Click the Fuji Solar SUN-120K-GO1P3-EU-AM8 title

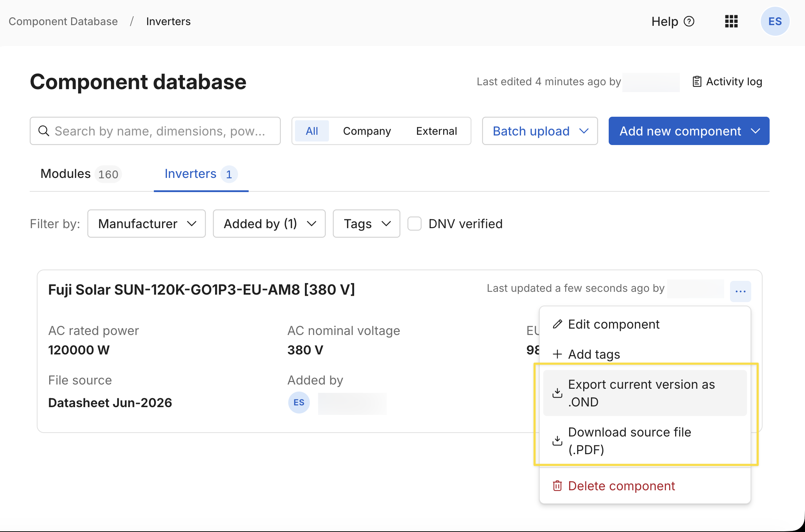[x=202, y=290]
